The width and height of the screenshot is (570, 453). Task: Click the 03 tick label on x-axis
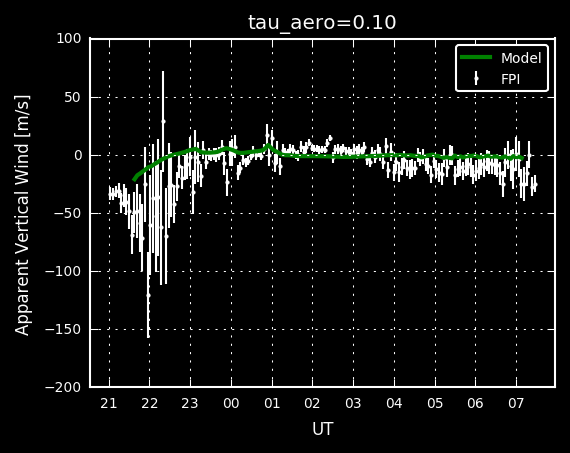pos(353,403)
